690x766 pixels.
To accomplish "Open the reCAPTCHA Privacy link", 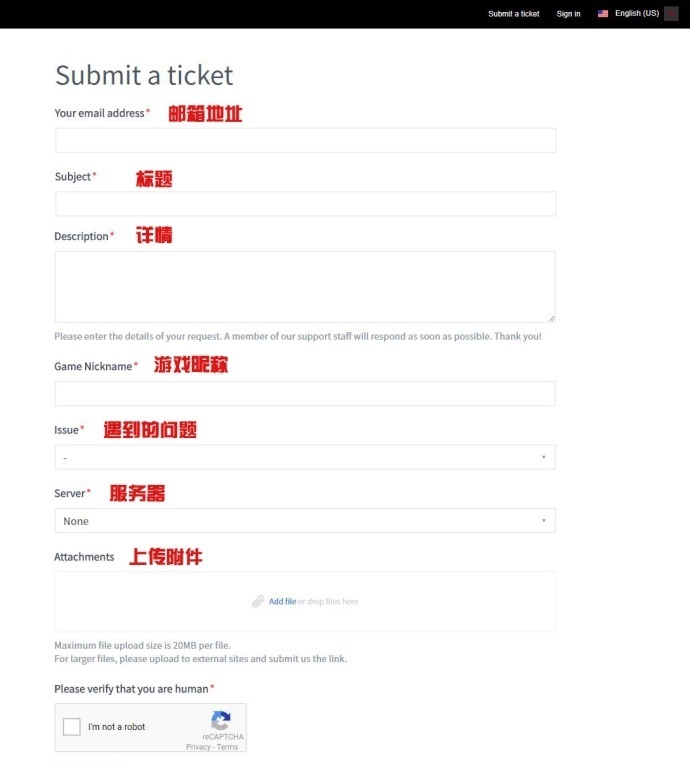I will (198, 747).
